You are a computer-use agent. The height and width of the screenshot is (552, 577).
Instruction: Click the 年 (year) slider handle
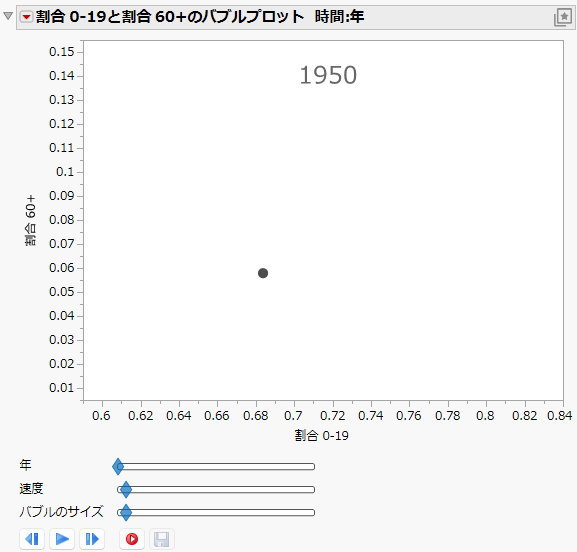pos(118,467)
